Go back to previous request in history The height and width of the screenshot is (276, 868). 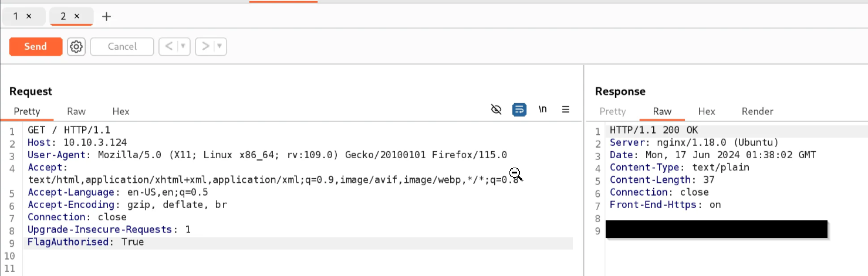pos(168,46)
